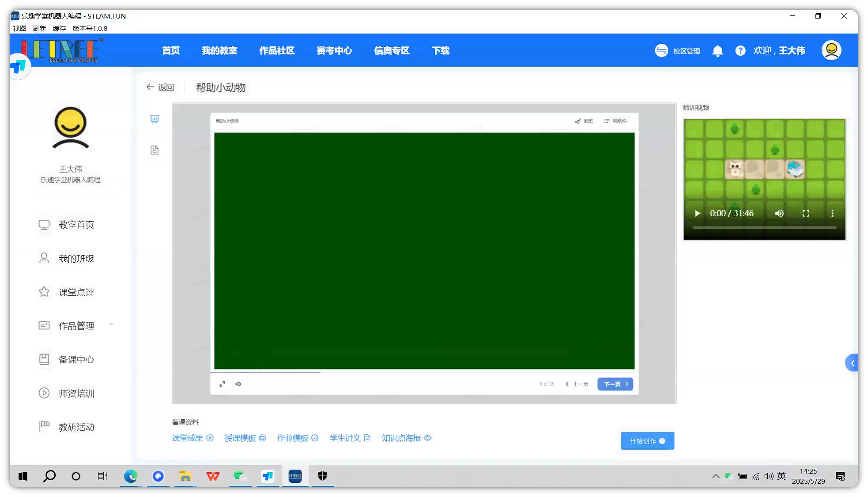Expand the right side collapsed panel arrow
Viewport: 868px width, 497px height.
point(853,363)
